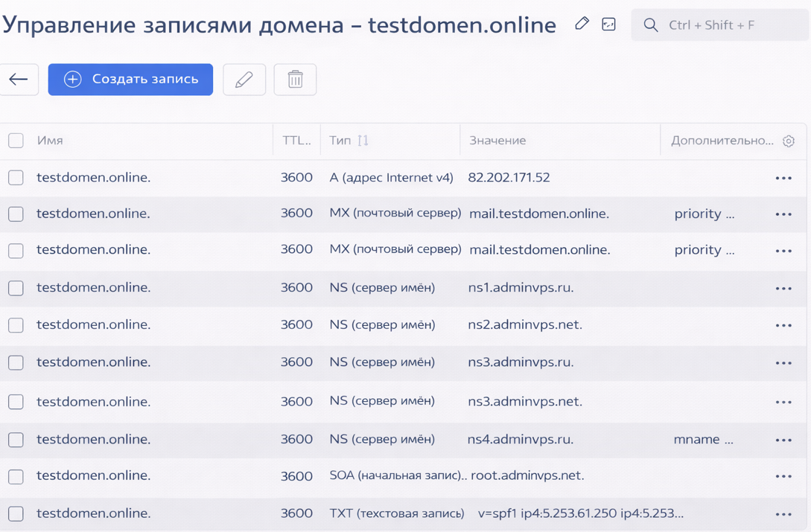
Task: Open table column settings gear
Action: click(x=789, y=141)
